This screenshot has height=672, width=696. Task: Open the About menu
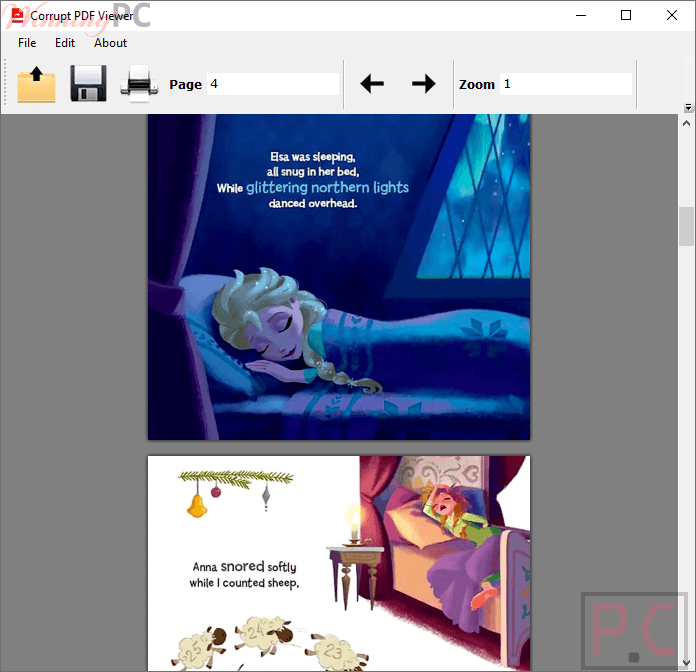point(111,43)
